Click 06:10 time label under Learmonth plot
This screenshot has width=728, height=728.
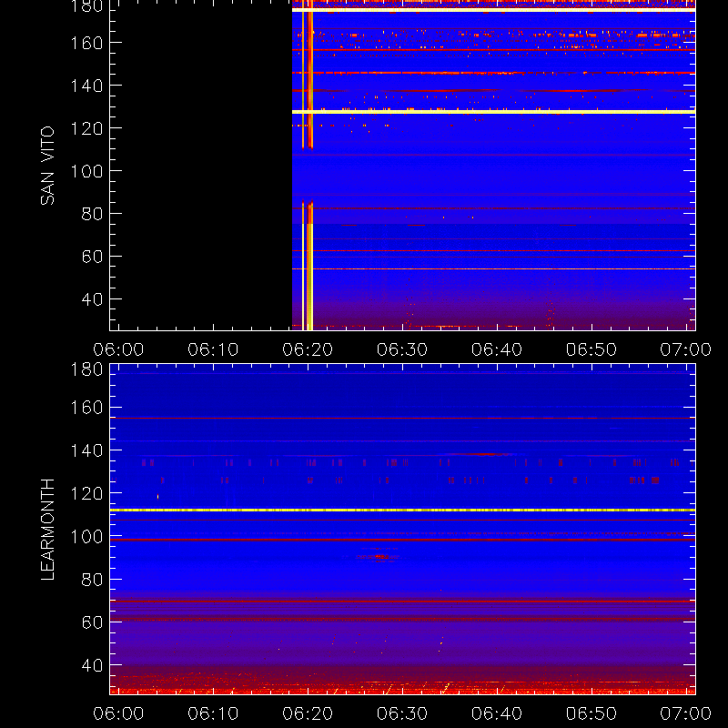tap(213, 713)
